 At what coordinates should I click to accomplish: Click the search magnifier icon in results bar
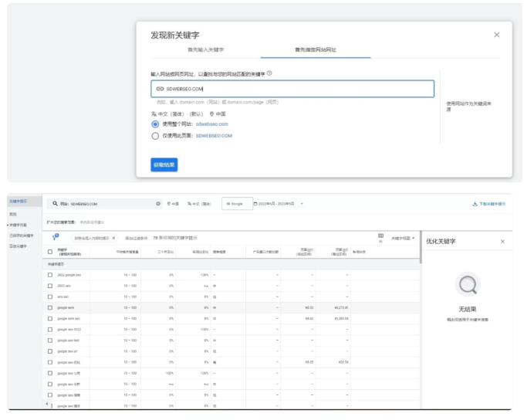55,204
